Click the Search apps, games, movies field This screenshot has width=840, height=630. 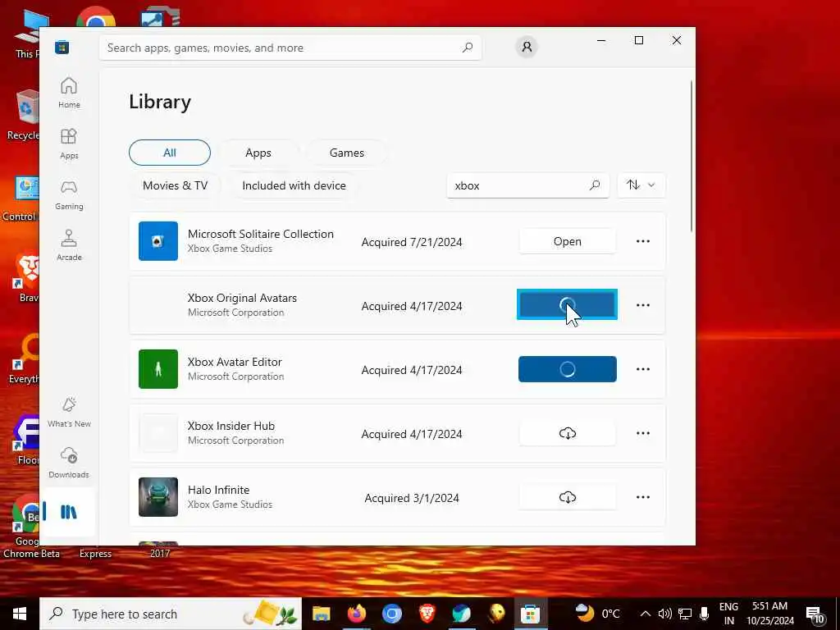coord(290,48)
